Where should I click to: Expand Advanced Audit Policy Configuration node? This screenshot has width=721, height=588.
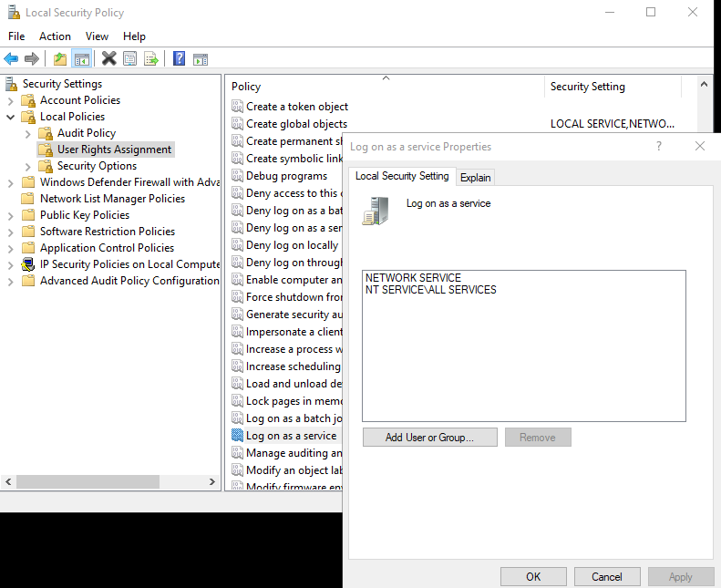(x=11, y=281)
